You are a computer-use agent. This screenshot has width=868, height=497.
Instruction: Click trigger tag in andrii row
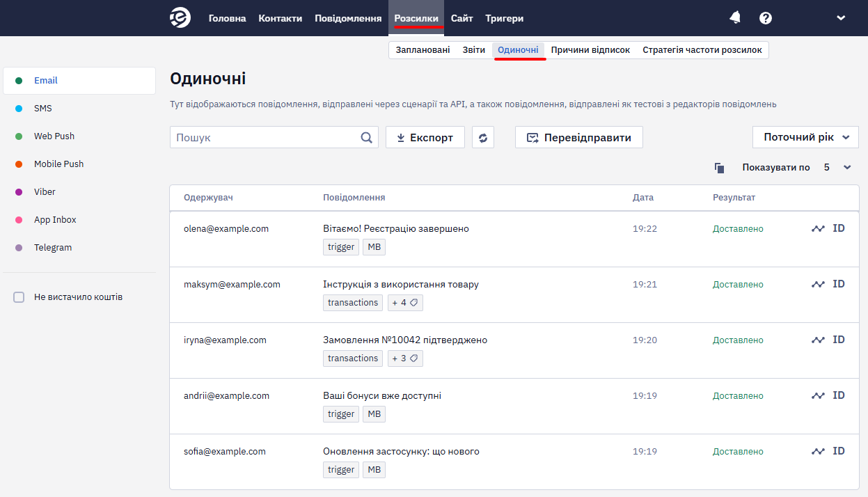[x=341, y=414]
